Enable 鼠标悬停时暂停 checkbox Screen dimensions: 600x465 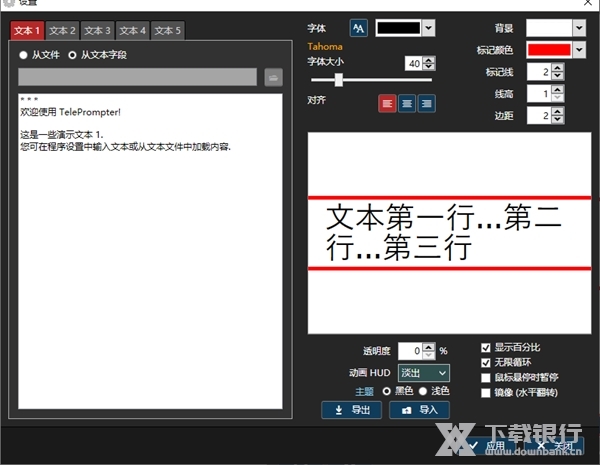(x=486, y=378)
